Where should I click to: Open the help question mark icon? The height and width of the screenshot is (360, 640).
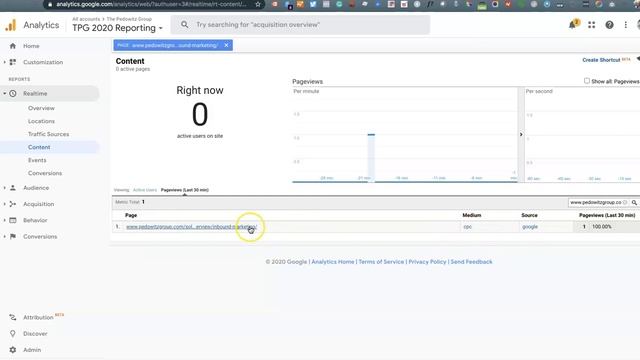click(x=609, y=25)
